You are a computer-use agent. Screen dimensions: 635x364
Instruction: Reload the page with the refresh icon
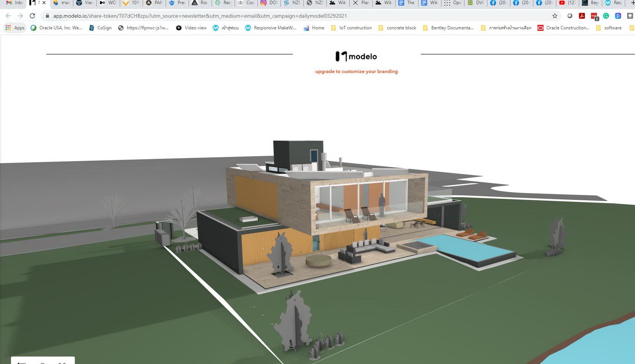(32, 16)
